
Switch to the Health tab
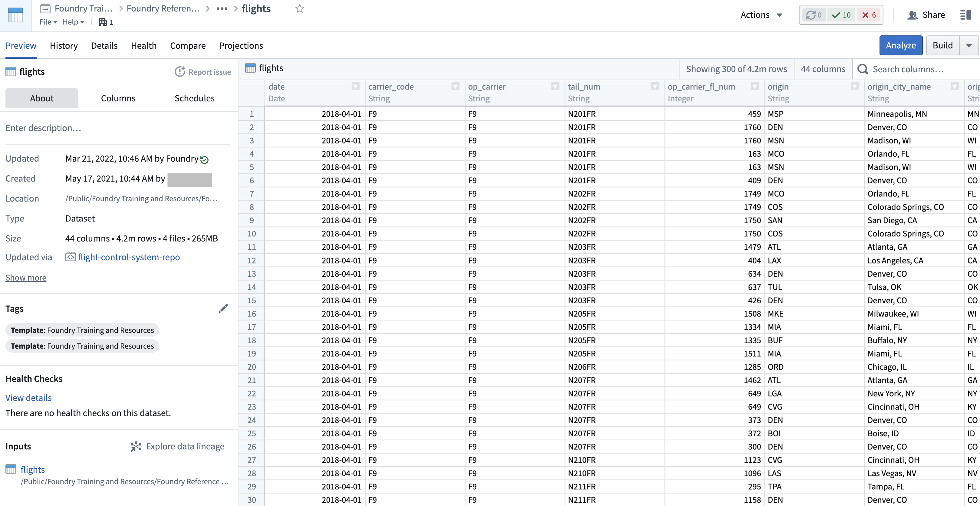coord(144,46)
